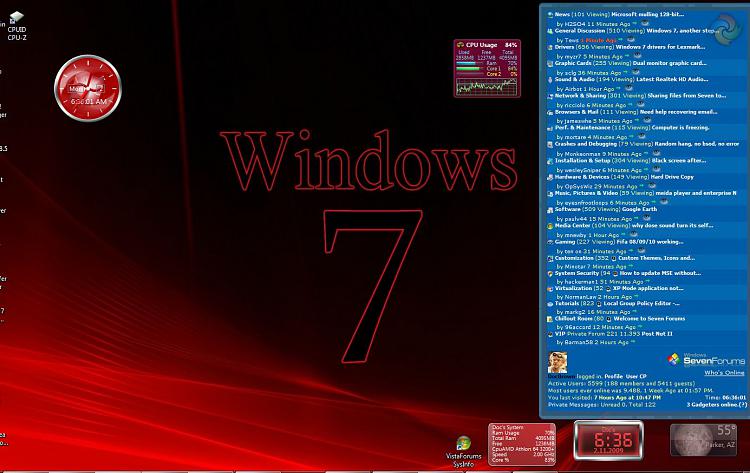The height and width of the screenshot is (473, 750).
Task: Open the Music, Pictures & Video link
Action: [x=586, y=194]
